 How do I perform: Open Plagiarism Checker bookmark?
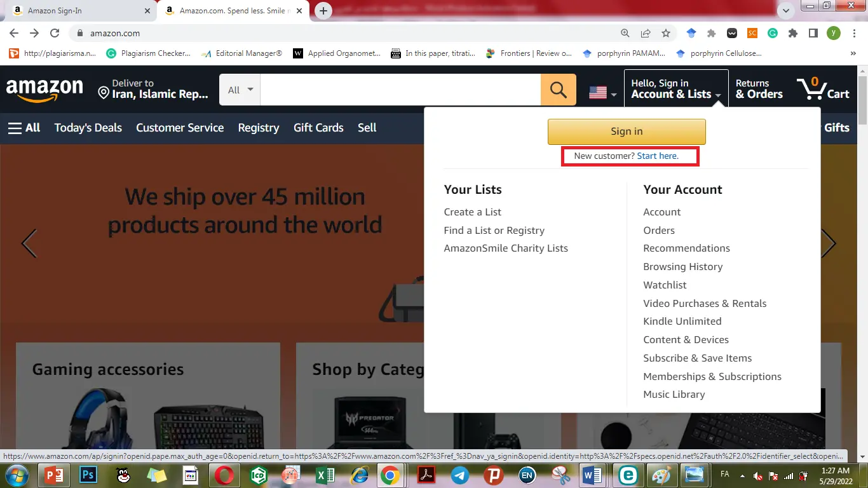149,53
